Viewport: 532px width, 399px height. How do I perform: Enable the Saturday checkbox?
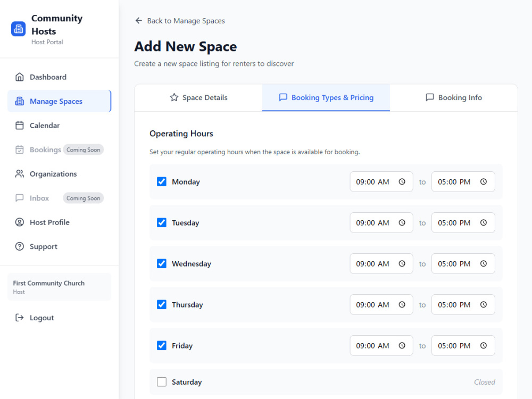(162, 381)
